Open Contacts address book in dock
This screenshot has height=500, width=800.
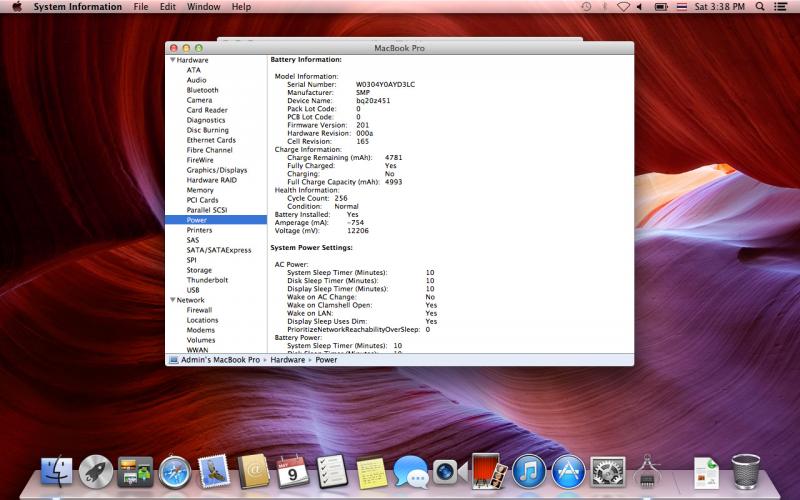coord(253,471)
